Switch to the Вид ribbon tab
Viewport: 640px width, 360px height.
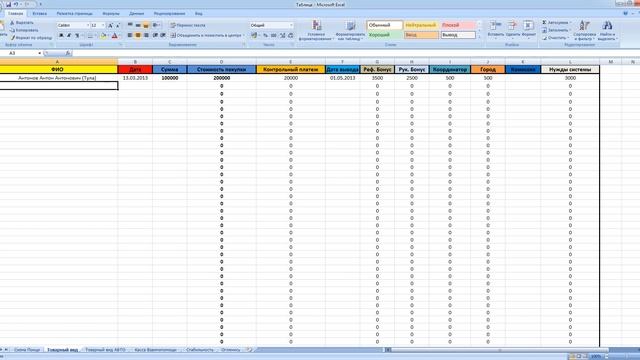[198, 13]
